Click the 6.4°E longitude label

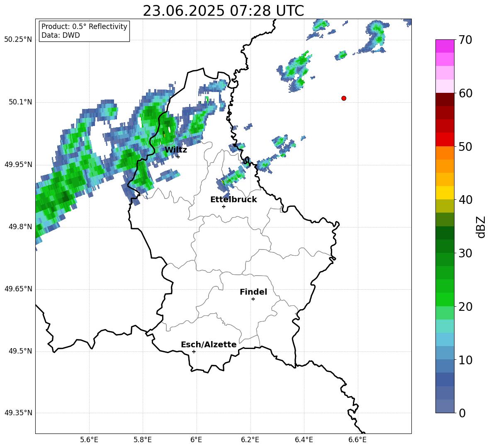click(304, 440)
